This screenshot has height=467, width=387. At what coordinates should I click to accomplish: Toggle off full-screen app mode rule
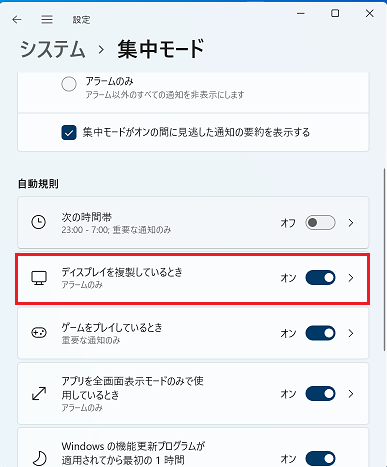coord(320,394)
